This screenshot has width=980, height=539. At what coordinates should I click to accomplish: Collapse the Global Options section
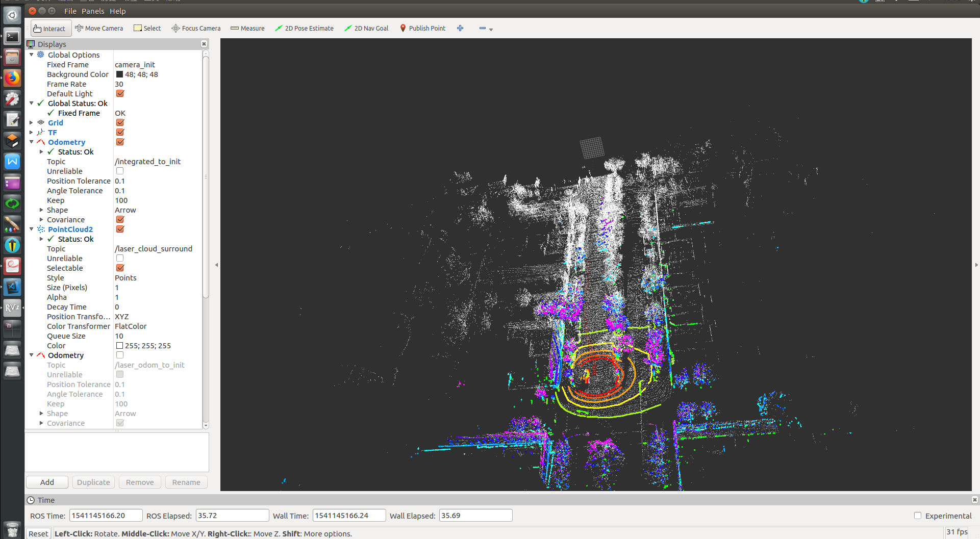[32, 55]
